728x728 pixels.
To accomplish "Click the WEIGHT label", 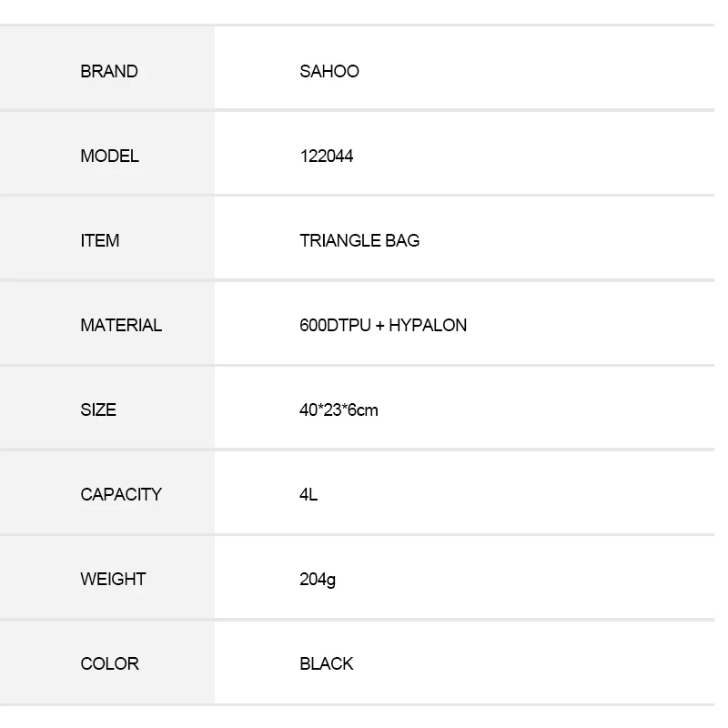I will (x=113, y=580).
